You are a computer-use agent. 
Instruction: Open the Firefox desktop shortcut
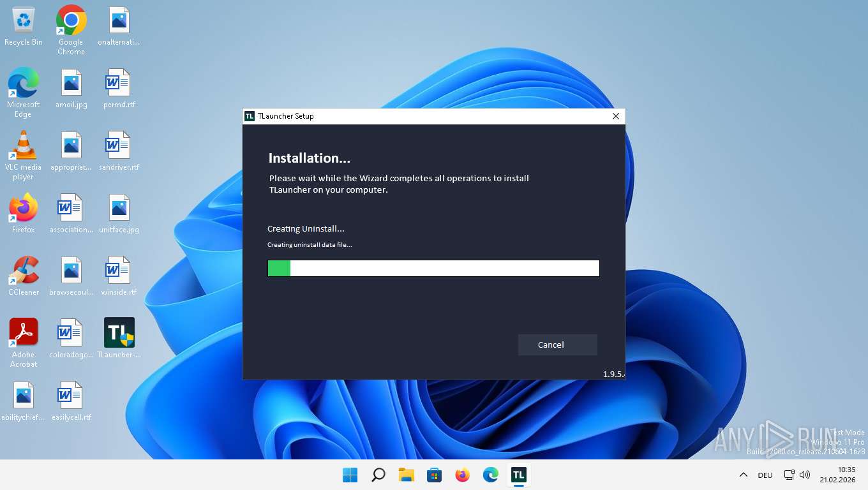coord(24,214)
